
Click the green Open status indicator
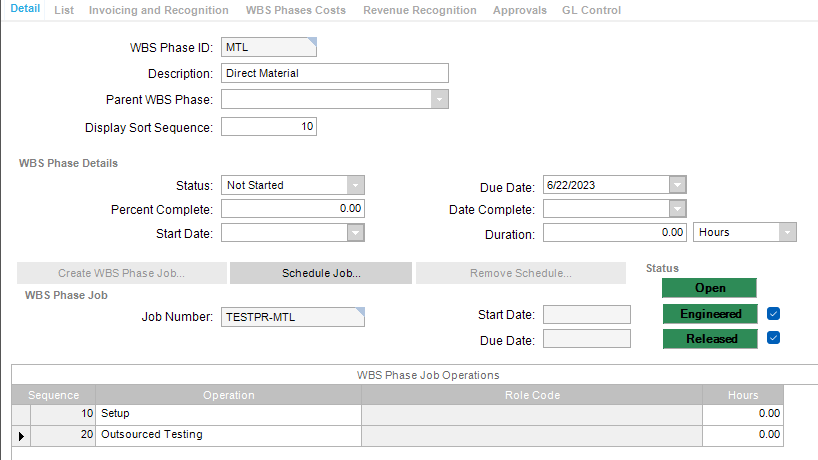point(710,288)
